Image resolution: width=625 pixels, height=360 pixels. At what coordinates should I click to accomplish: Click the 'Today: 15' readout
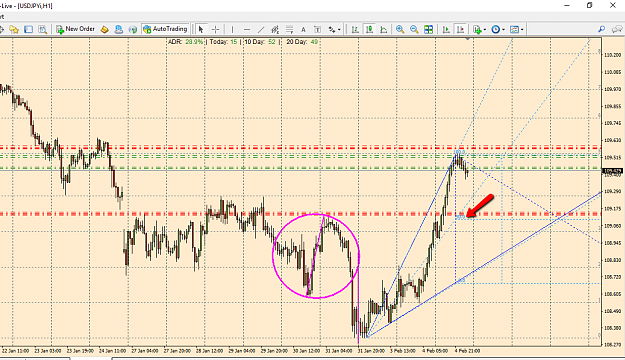click(x=223, y=42)
